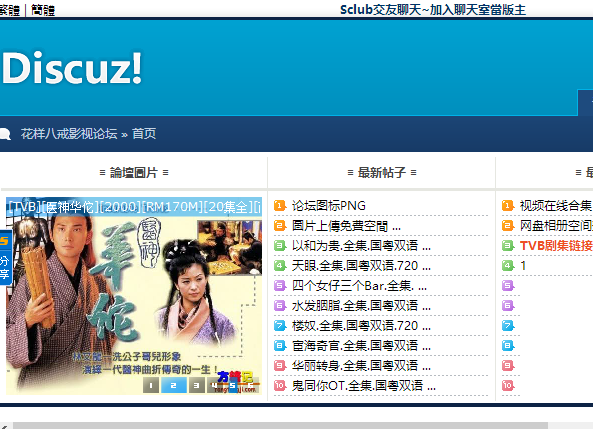Viewport: 593px width, 429px height.
Task: Switch slideshow to image 3
Action: coord(196,385)
